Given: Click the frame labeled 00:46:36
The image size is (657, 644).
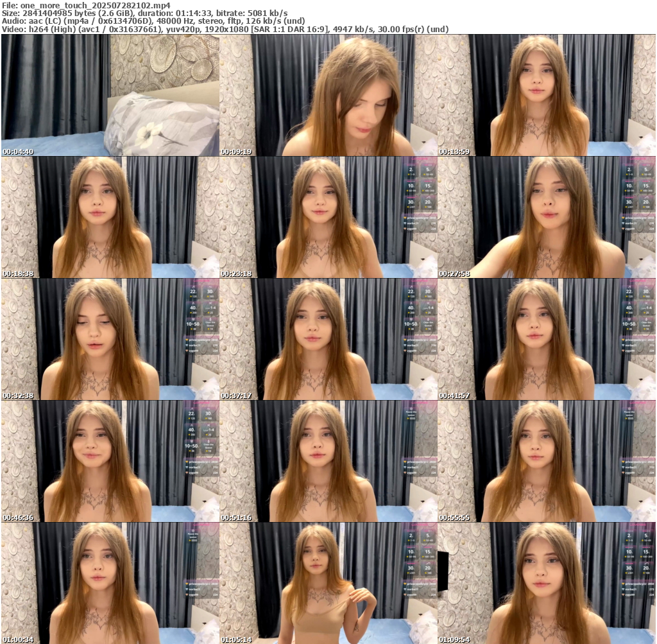Looking at the screenshot, I should pyautogui.click(x=110, y=461).
